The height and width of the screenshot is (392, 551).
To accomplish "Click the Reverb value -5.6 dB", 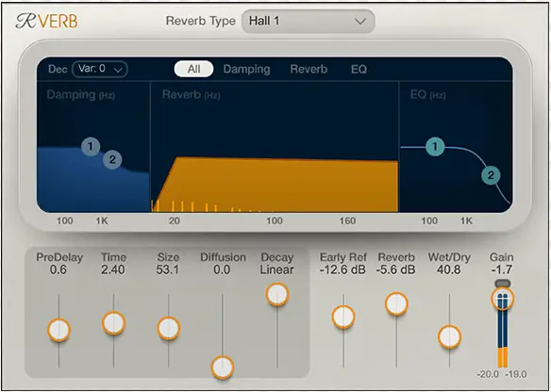I will 395,269.
